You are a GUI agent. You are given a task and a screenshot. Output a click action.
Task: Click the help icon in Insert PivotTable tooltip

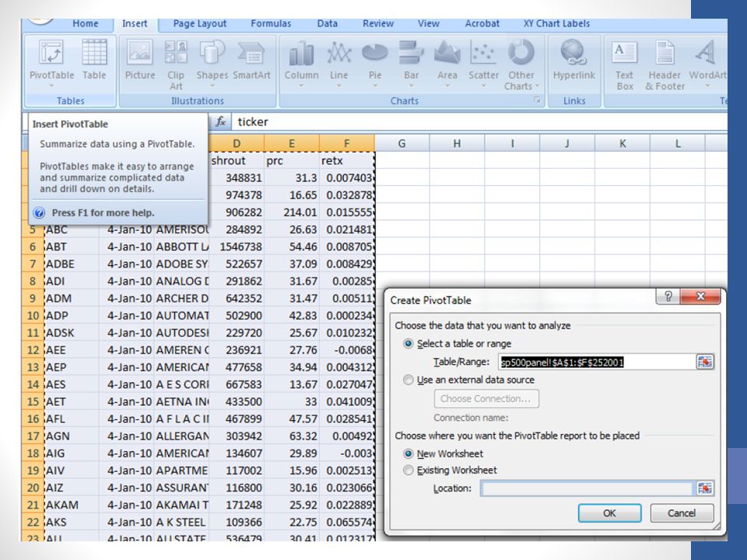(40, 212)
